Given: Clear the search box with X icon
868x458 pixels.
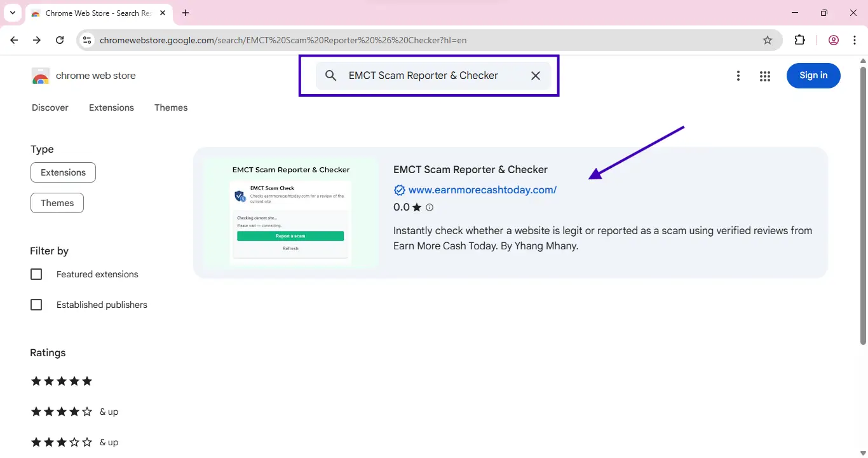Looking at the screenshot, I should [535, 76].
